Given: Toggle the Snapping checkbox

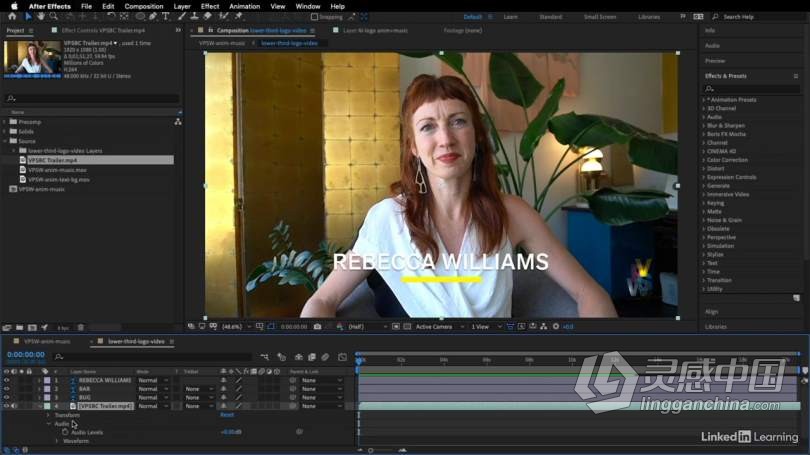Looking at the screenshot, I should 314,17.
